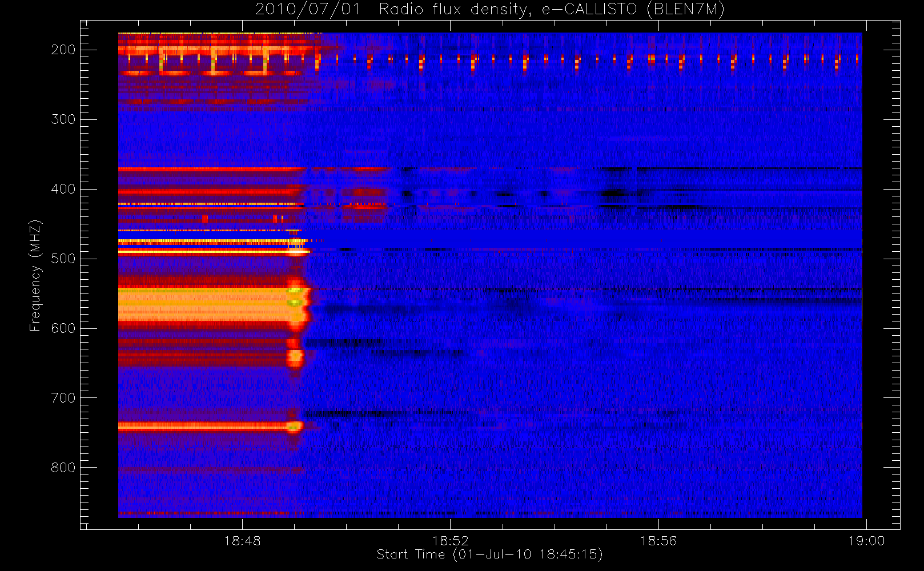Click the 'Frequency (MHz)' y-axis label
Image resolution: width=924 pixels, height=571 pixels.
[x=35, y=275]
